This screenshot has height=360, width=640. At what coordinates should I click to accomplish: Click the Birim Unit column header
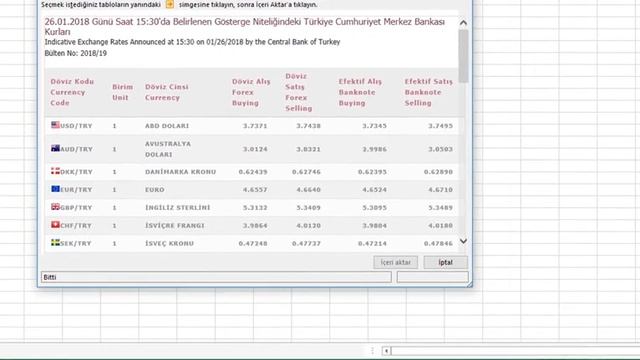point(122,92)
